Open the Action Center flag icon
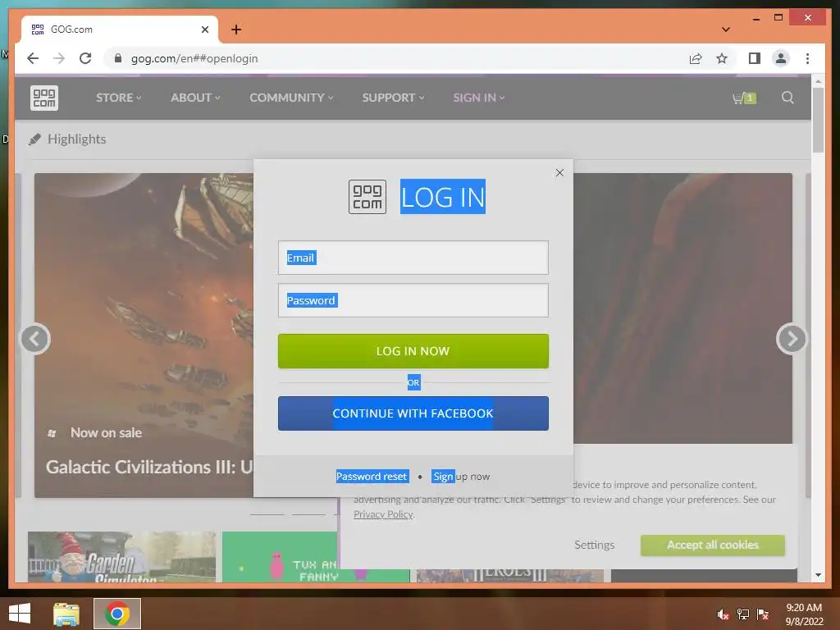The width and height of the screenshot is (840, 630). click(x=763, y=614)
